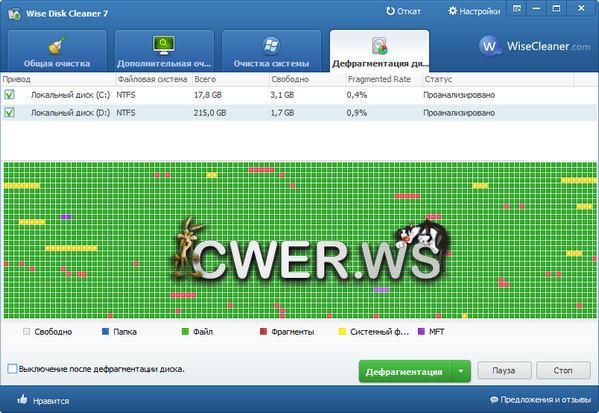
Task: Click the Windows logo system cleaning icon
Action: [x=272, y=45]
